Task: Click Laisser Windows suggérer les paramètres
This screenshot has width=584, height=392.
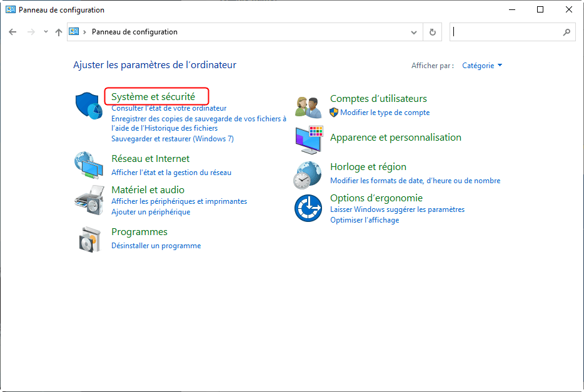Action: tap(398, 209)
